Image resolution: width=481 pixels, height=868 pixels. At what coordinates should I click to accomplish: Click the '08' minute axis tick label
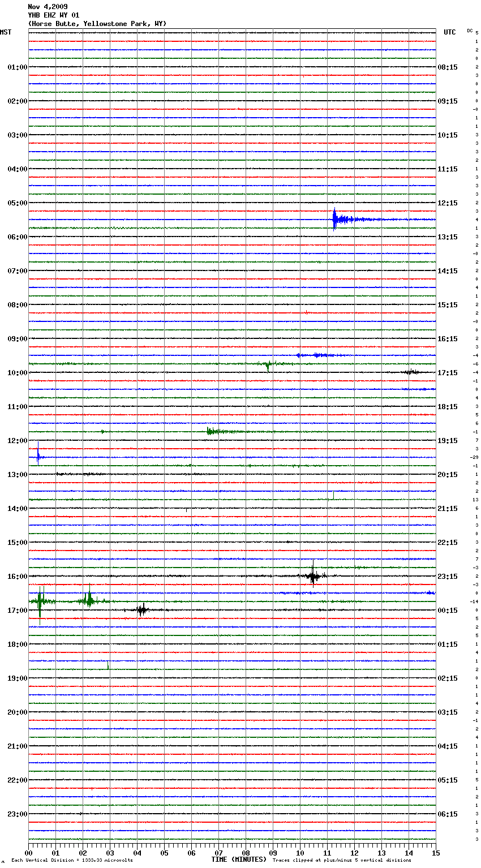(x=246, y=853)
